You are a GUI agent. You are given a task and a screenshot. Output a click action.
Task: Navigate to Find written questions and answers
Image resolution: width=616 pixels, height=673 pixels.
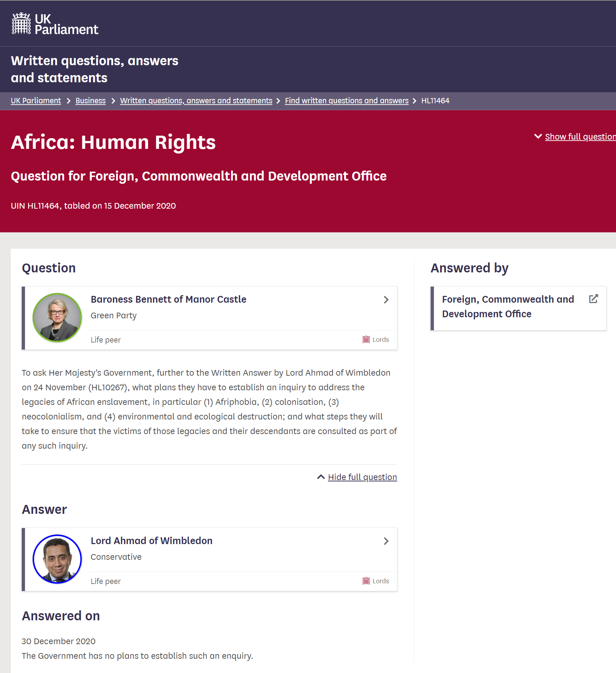[x=346, y=101]
